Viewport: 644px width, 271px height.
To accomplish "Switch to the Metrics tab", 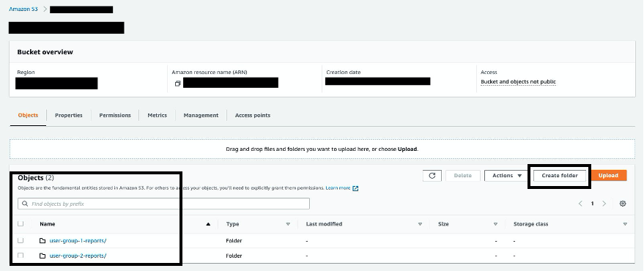I will pos(158,116).
